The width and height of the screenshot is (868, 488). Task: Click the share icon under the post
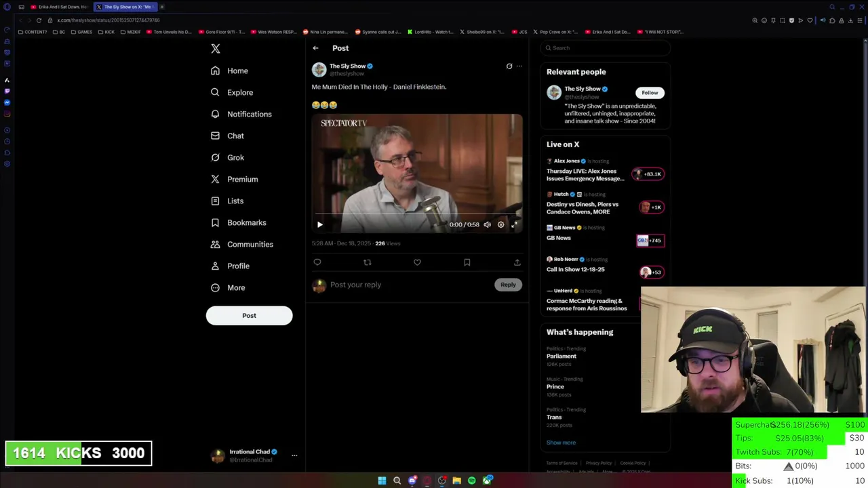(517, 262)
